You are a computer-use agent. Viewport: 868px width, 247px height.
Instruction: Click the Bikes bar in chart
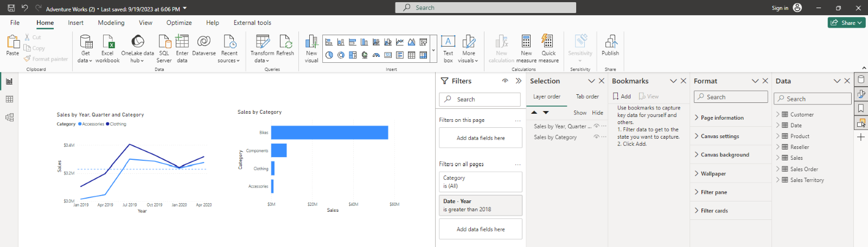point(329,132)
